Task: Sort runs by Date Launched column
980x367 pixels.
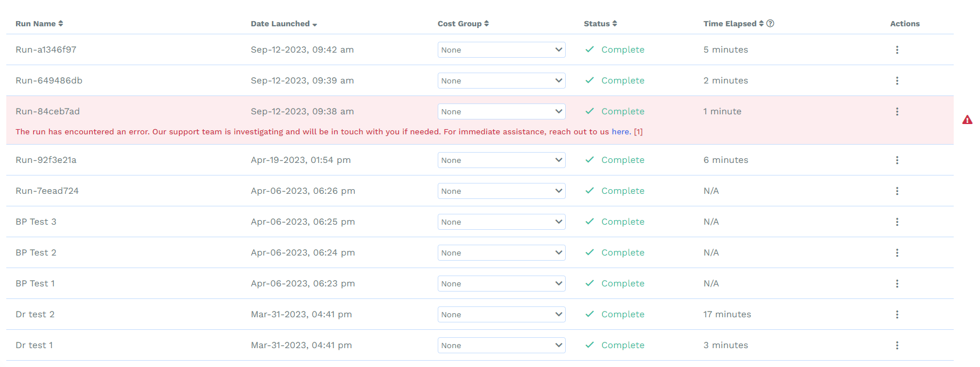Action: (284, 23)
